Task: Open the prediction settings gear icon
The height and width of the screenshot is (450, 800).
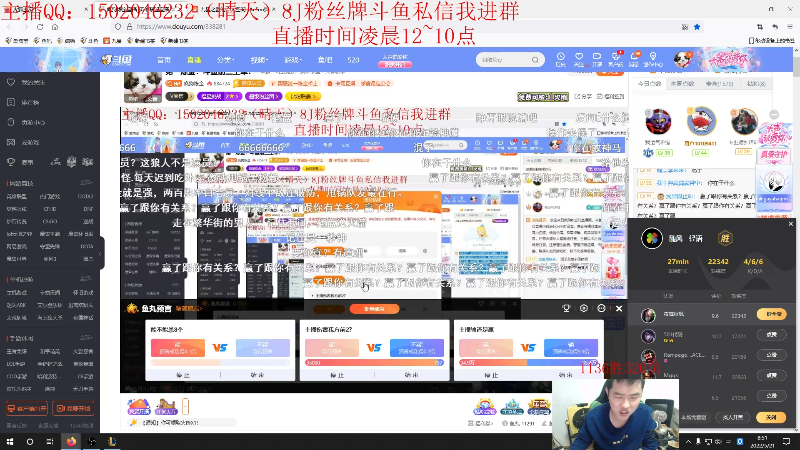Action: click(584, 308)
